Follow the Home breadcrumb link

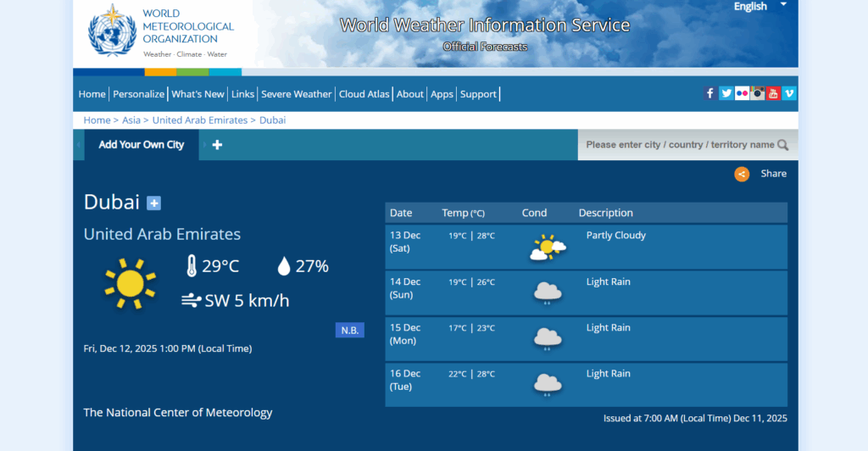click(97, 120)
